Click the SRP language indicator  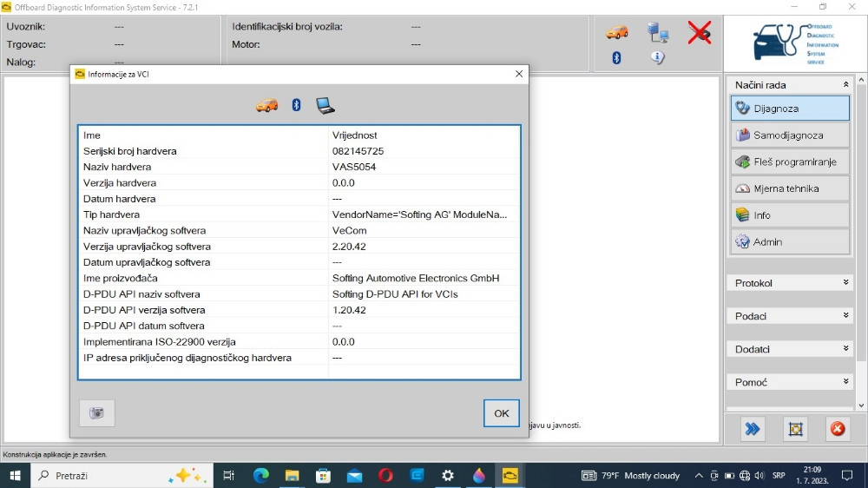(x=779, y=475)
